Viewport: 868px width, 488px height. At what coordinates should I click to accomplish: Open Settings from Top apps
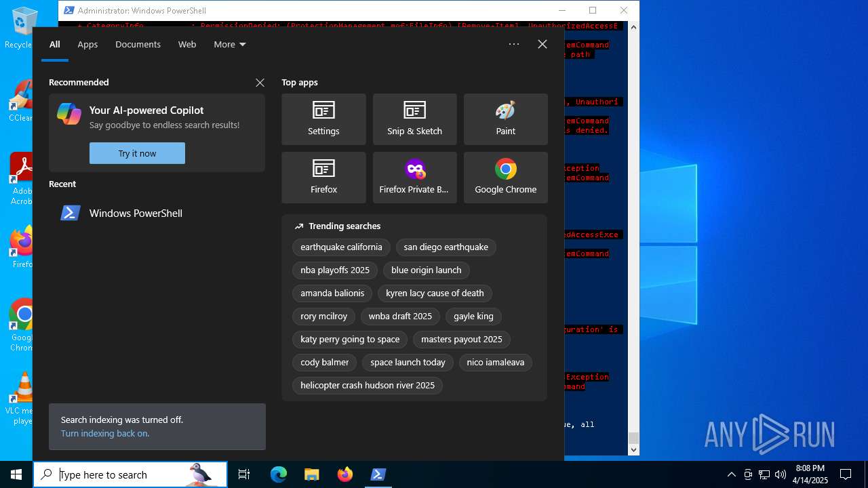[323, 119]
